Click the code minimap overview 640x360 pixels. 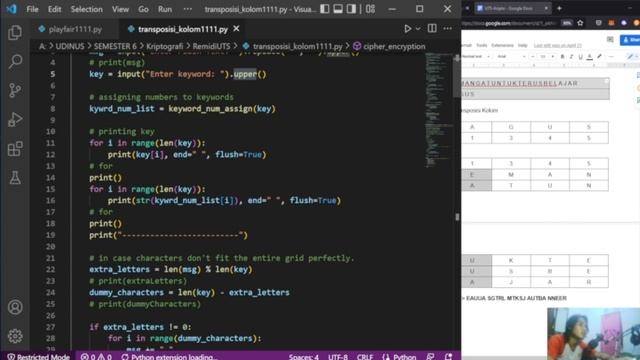438,110
